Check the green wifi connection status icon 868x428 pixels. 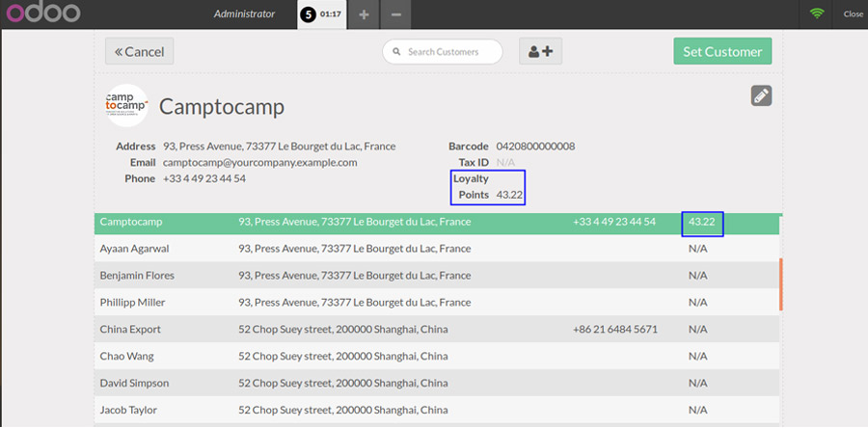817,14
